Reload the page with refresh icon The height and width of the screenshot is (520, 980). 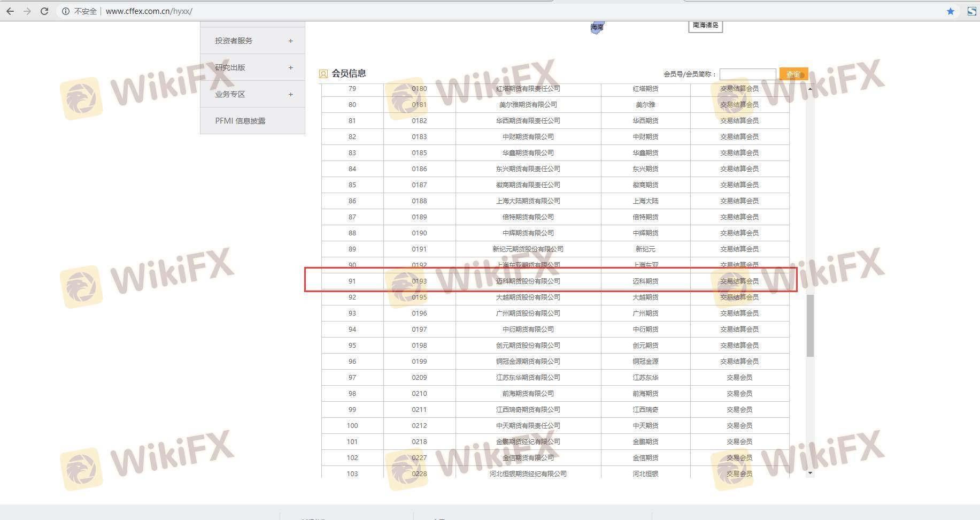(44, 11)
